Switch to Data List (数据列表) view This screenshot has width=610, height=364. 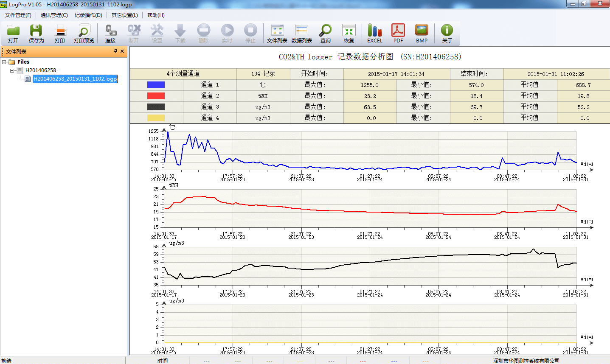pos(301,33)
